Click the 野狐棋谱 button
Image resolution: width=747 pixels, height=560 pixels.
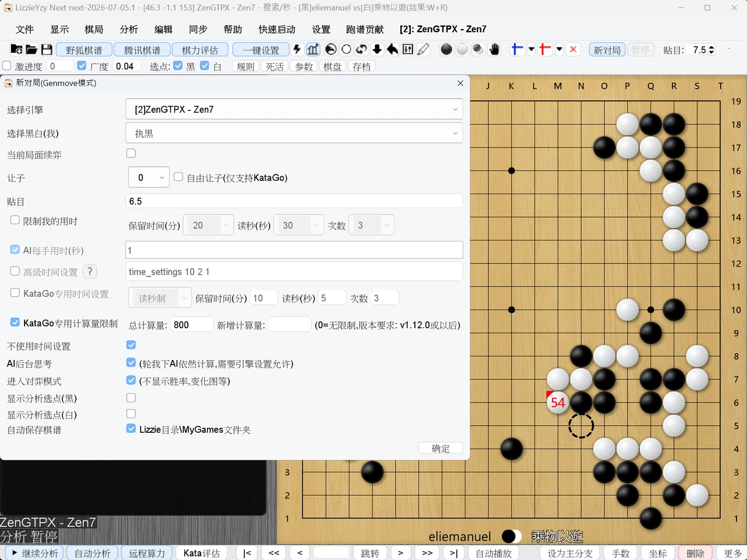click(84, 50)
